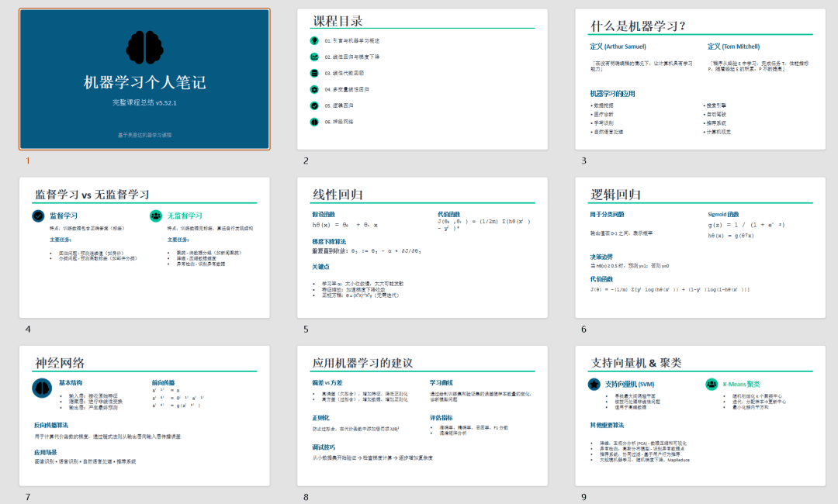Image resolution: width=838 pixels, height=504 pixels.
Task: Click the neural network icon beside 06 神经网络
Action: 313,122
